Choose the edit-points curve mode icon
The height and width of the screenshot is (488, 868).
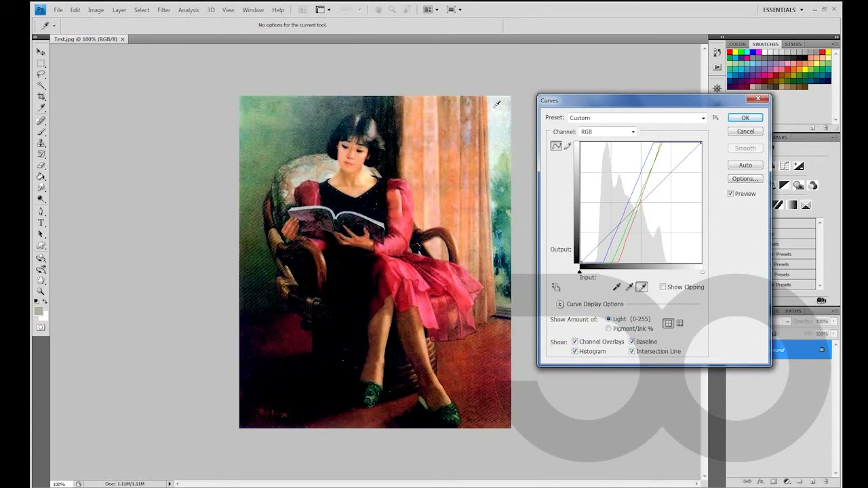[x=556, y=146]
